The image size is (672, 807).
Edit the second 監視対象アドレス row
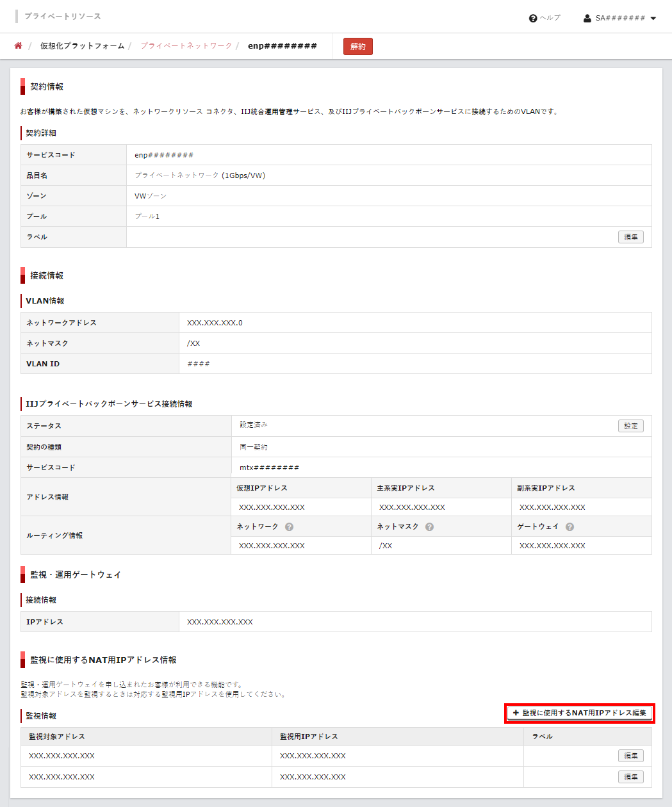click(630, 777)
